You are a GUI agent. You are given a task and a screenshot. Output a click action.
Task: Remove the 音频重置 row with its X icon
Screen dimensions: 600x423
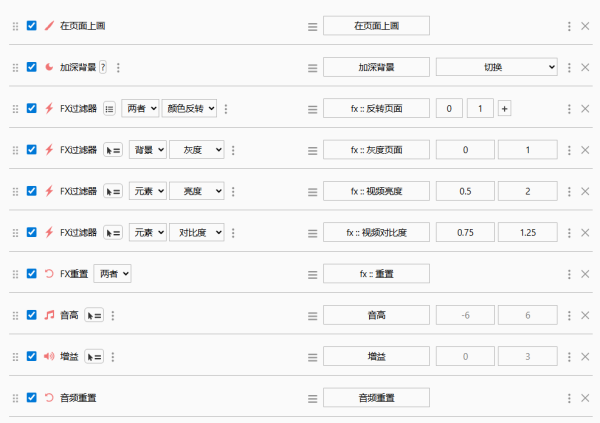point(585,398)
